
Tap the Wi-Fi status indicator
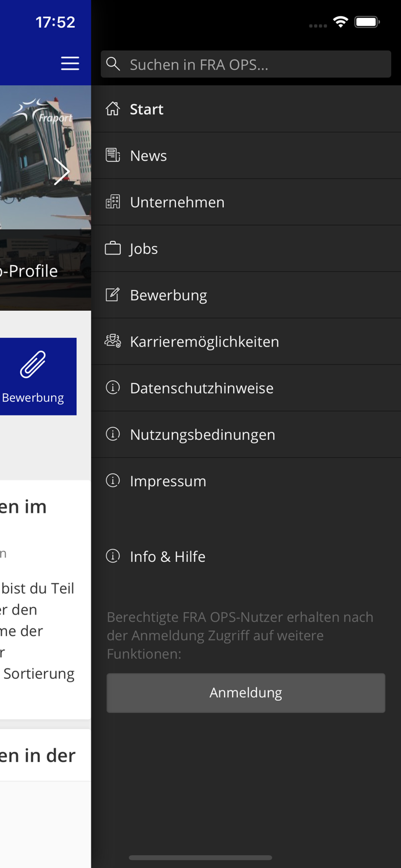tap(340, 21)
